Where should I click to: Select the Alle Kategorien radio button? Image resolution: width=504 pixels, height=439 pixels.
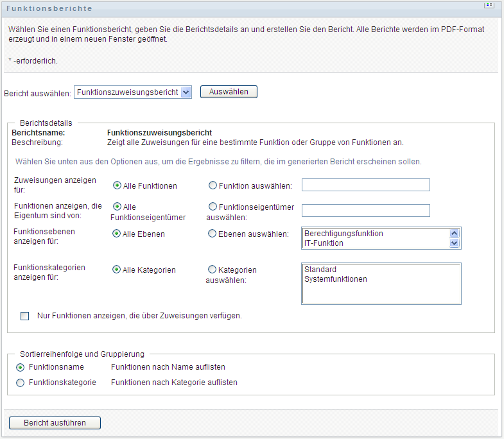coord(116,270)
